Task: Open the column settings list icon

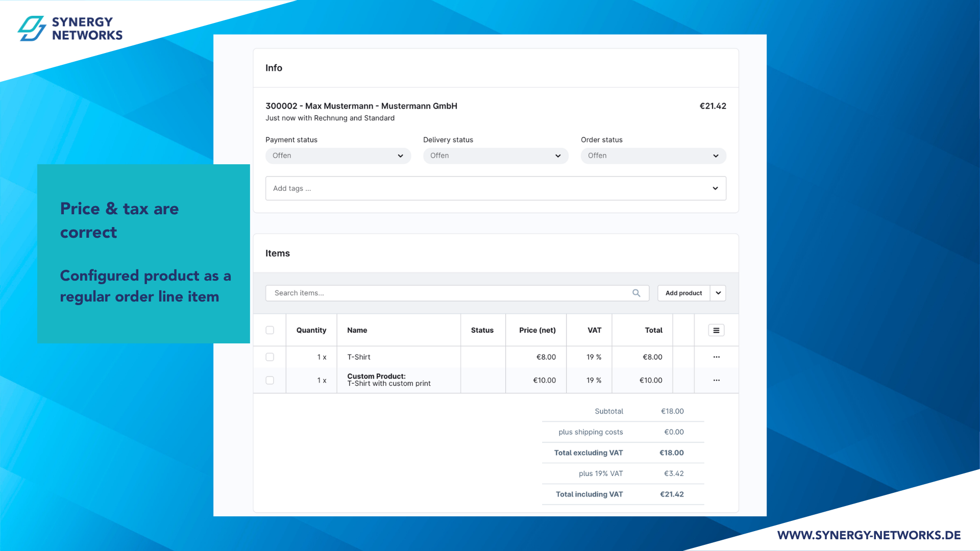Action: 716,330
